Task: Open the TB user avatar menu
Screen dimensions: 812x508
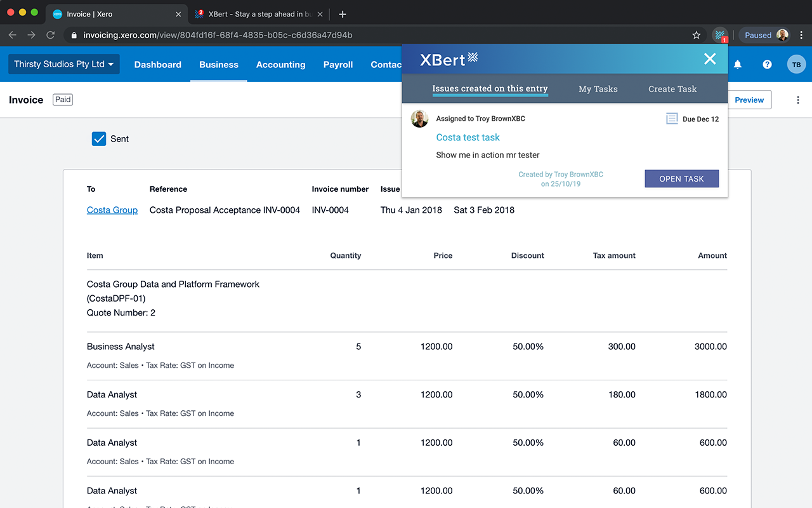Action: tap(796, 64)
